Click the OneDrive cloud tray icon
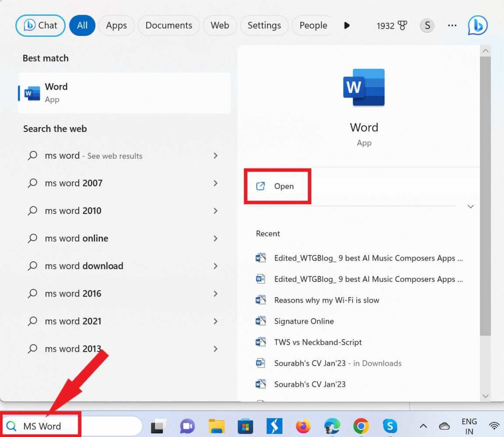The width and height of the screenshot is (504, 437). click(444, 426)
